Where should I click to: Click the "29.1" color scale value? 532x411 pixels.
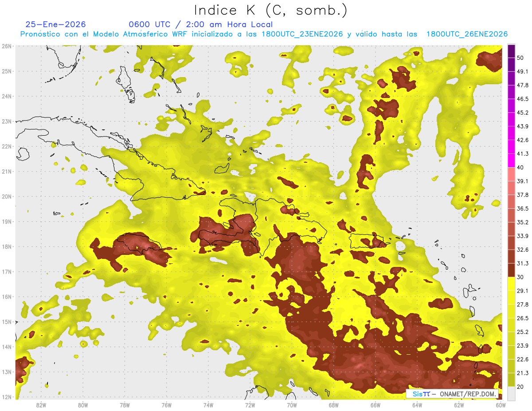coord(523,291)
